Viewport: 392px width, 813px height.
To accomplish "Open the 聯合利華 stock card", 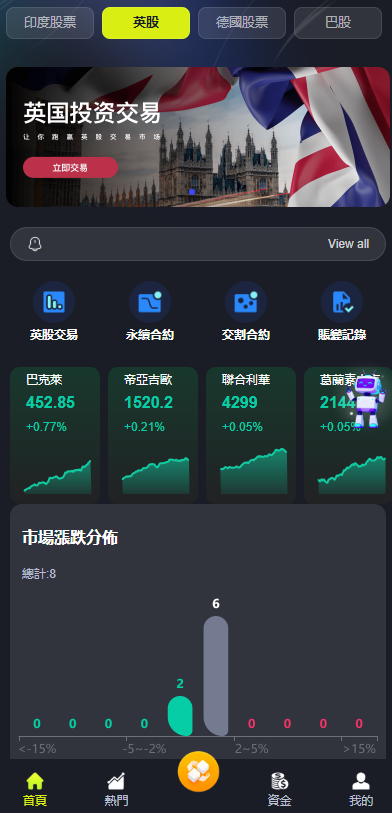I will (251, 435).
